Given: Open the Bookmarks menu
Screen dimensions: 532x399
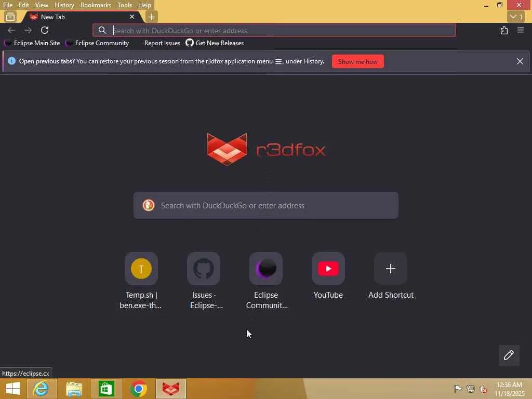Looking at the screenshot, I should 96,5.
